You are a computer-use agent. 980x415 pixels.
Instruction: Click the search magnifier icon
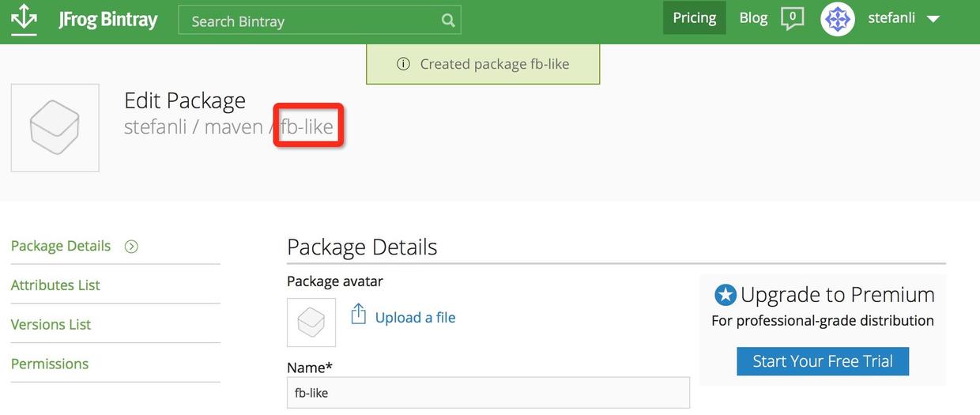448,21
